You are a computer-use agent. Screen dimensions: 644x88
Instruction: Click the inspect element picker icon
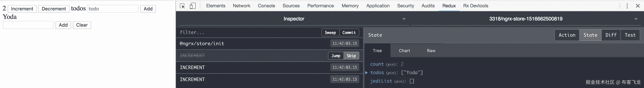(x=182, y=6)
